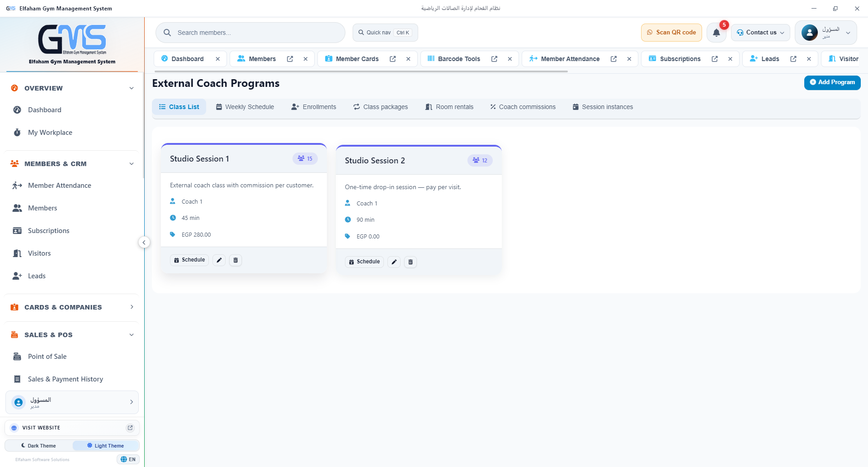Viewport: 868px width, 467px height.
Task: Focus the Search members field
Action: (250, 33)
